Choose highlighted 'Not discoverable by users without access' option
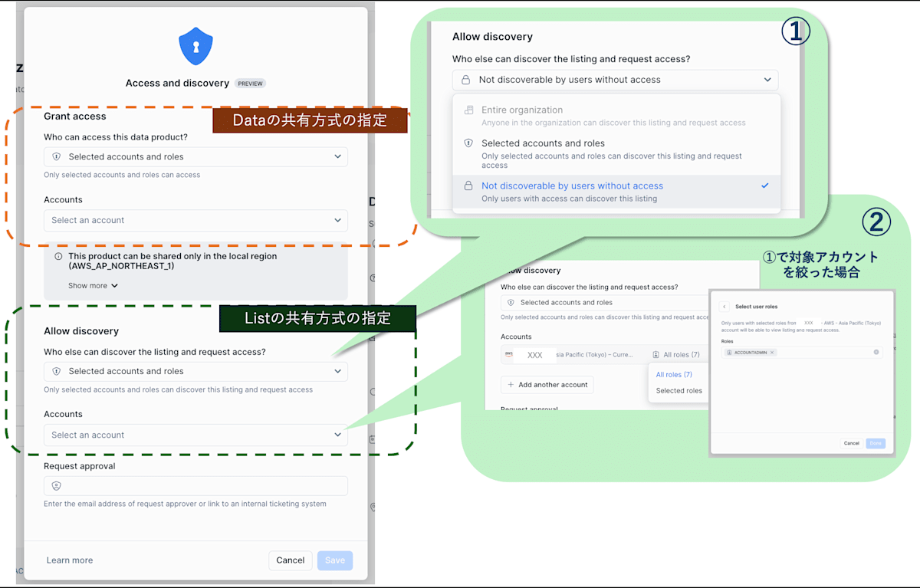 [x=616, y=192]
